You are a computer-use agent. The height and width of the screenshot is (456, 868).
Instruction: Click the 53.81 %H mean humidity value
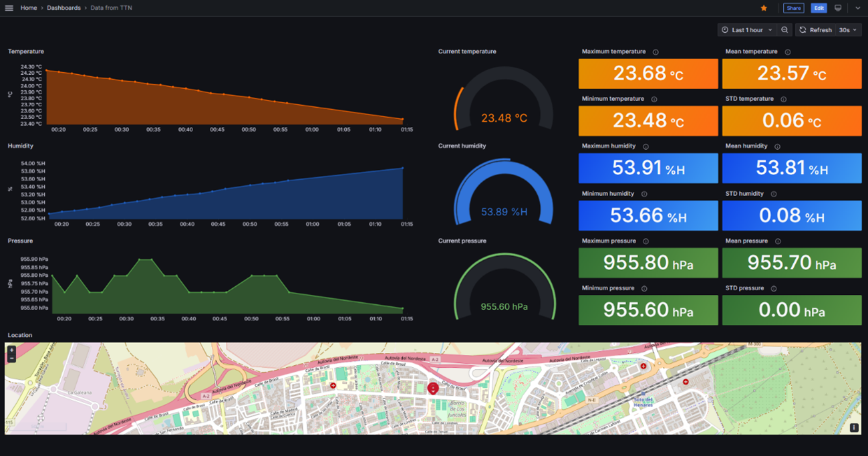coord(792,168)
